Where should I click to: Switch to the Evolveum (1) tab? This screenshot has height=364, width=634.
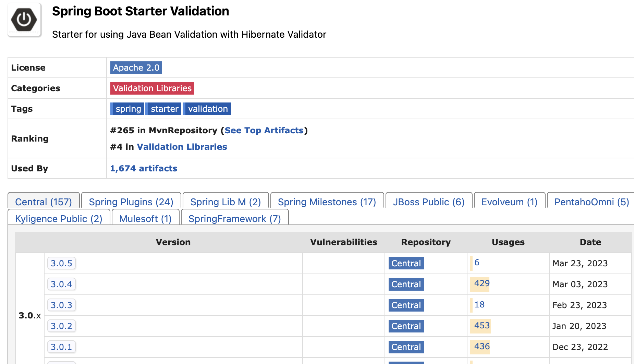[x=510, y=202]
